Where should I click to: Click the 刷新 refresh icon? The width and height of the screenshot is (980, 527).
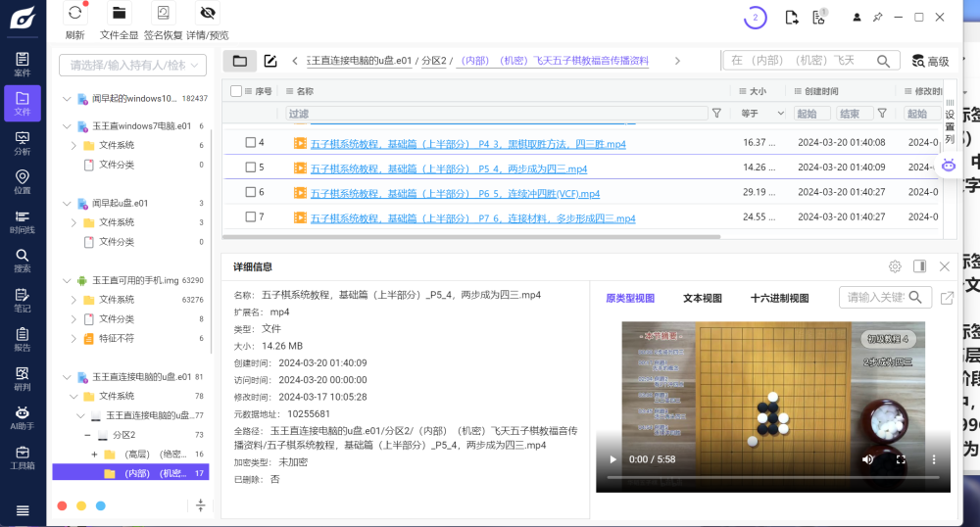74,14
